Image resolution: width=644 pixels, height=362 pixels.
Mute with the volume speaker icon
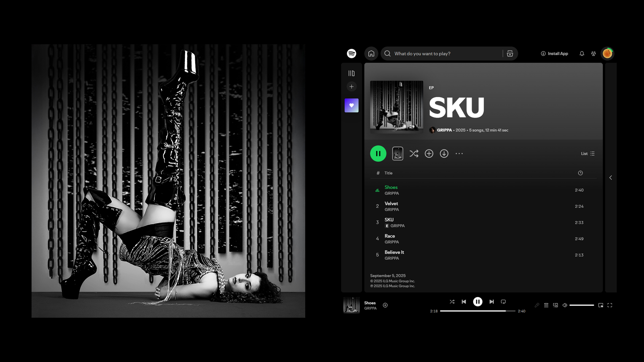pyautogui.click(x=565, y=305)
